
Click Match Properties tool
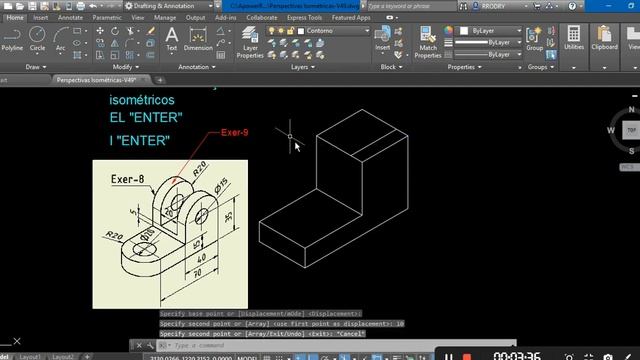tap(428, 42)
